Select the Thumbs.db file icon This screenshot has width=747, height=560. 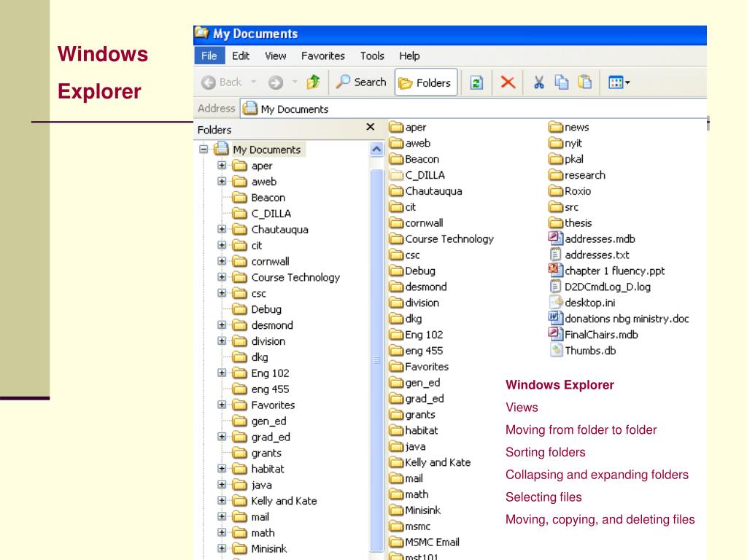coord(556,350)
